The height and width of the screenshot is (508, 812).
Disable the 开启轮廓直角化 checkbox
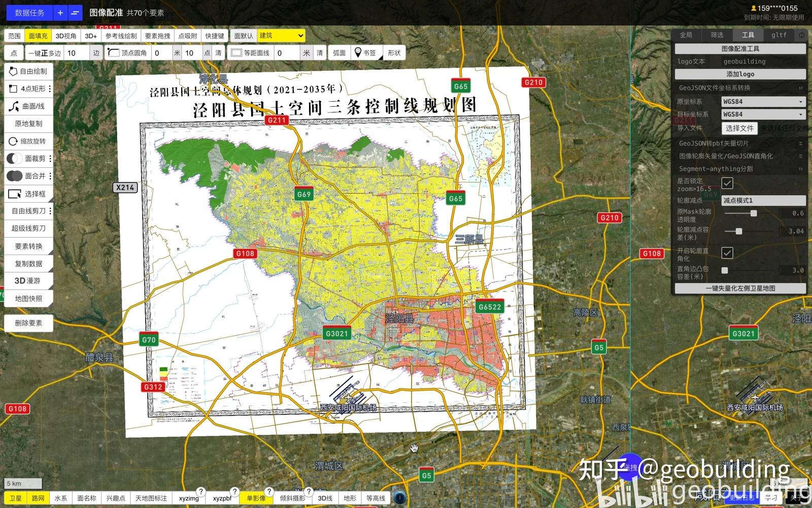tap(728, 253)
